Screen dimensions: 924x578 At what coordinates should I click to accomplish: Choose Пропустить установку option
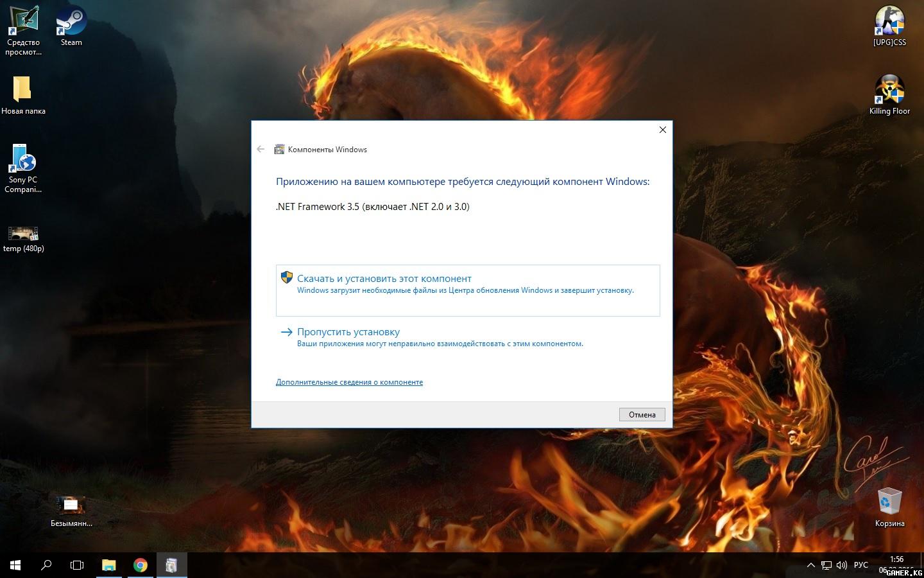point(348,332)
